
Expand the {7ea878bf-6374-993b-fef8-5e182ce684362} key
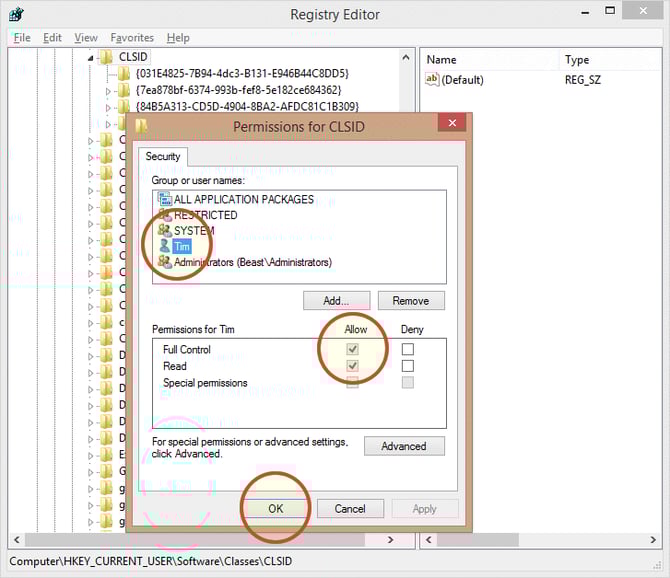[109, 90]
